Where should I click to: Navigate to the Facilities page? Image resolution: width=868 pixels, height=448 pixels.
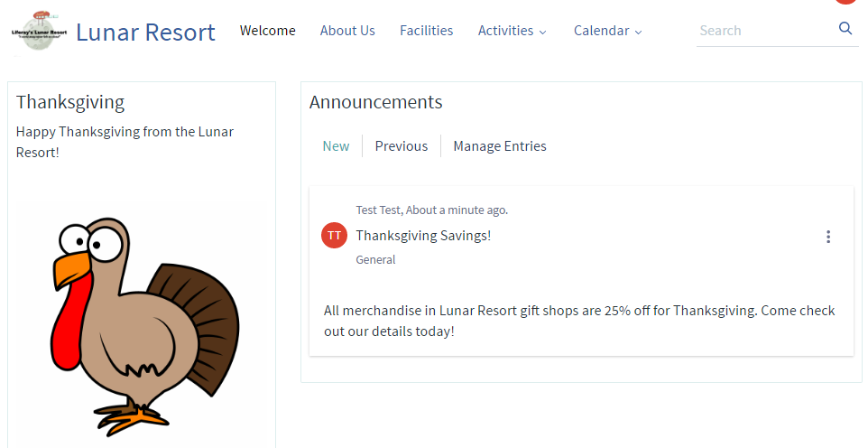pos(426,31)
